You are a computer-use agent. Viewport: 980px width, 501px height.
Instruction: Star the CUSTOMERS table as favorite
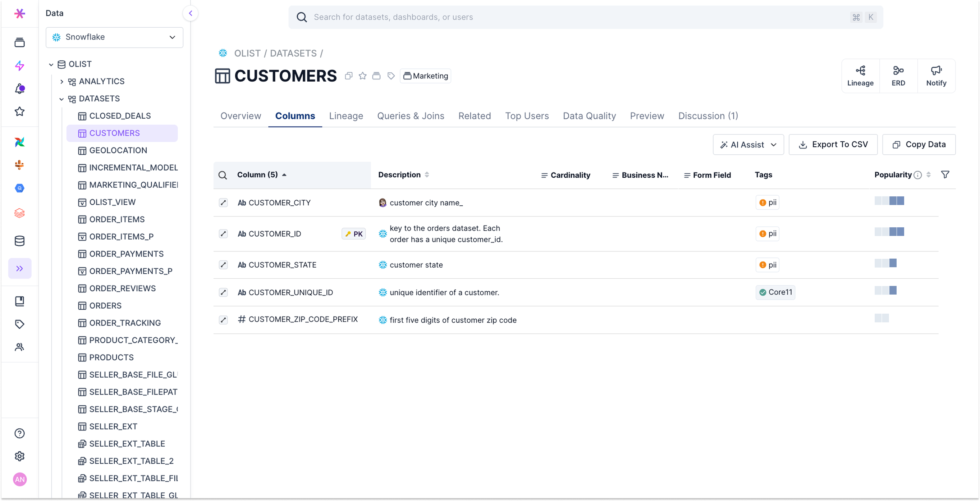coord(362,76)
